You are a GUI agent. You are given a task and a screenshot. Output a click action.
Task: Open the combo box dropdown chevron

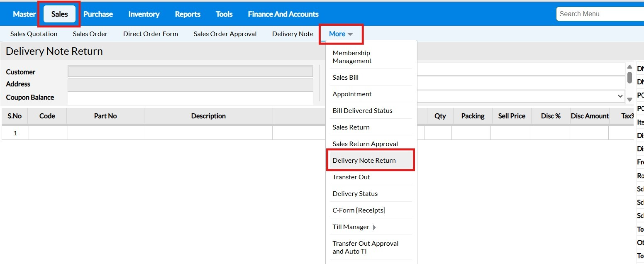pyautogui.click(x=620, y=96)
